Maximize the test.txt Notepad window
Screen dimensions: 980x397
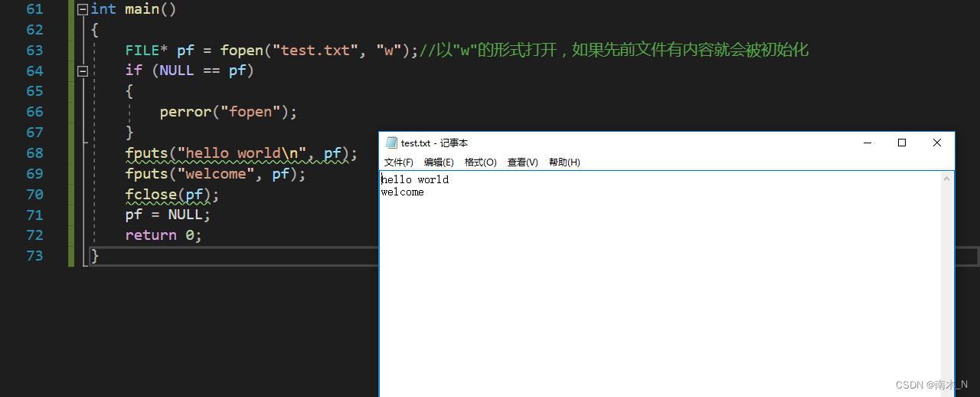tap(902, 143)
